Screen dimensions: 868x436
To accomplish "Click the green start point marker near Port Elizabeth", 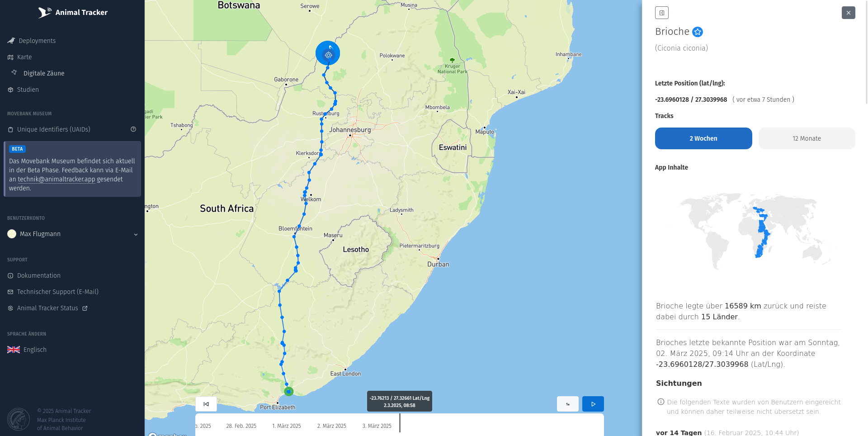I will click(x=288, y=392).
